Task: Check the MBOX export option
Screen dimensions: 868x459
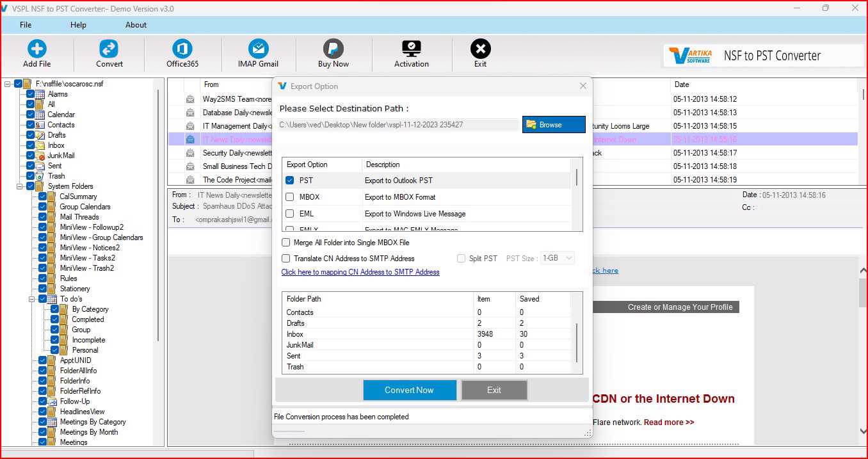Action: (x=290, y=197)
